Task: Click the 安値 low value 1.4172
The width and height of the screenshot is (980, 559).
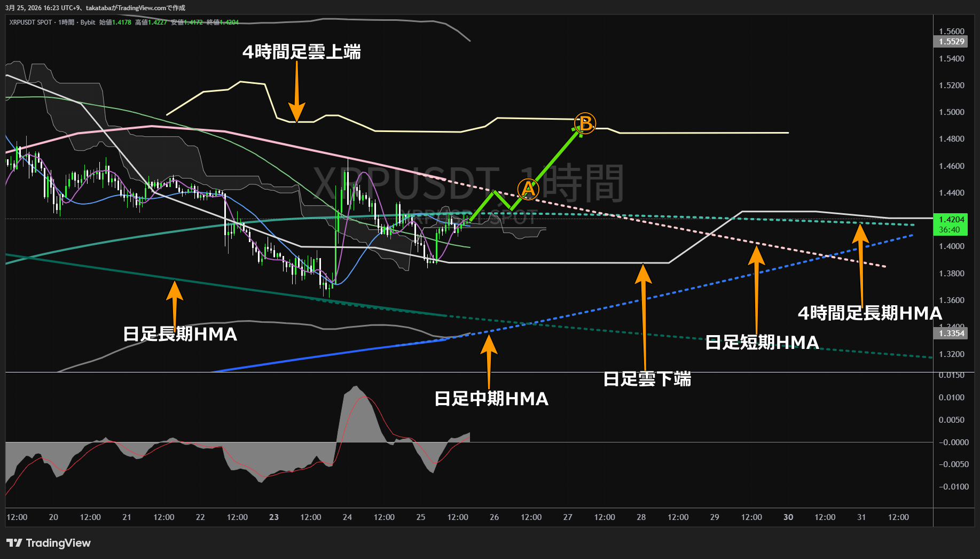Action: point(187,22)
